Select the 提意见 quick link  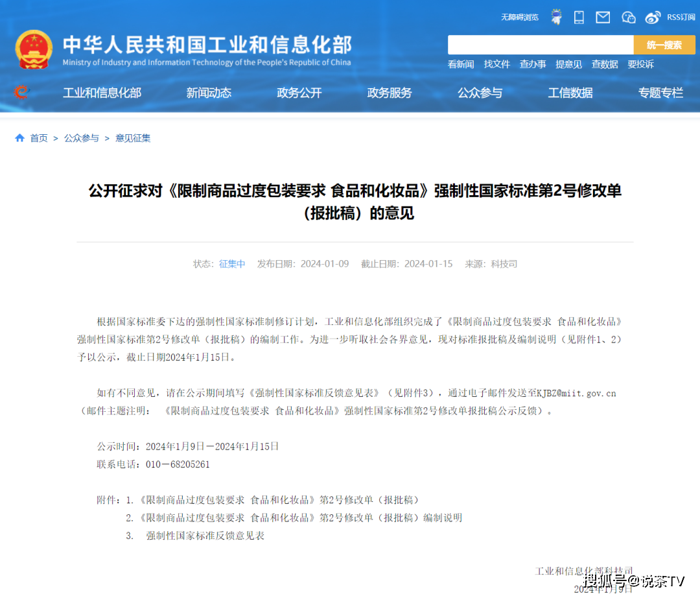pyautogui.click(x=569, y=64)
